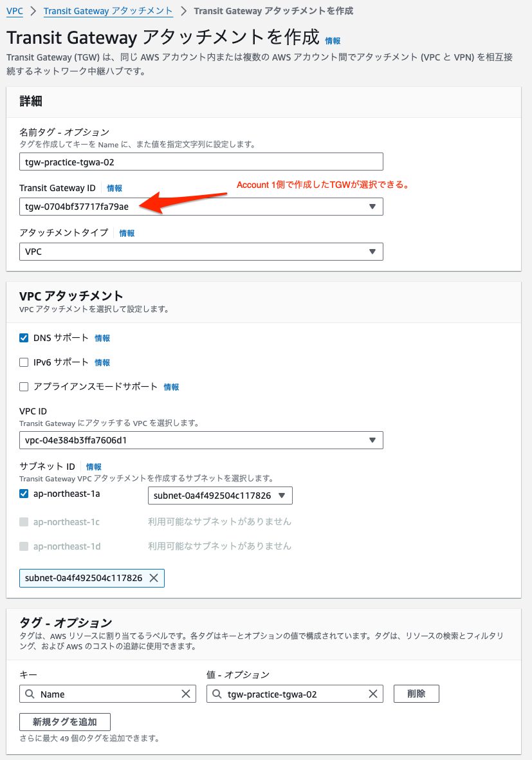Click 情報 beside DNS サポート

pos(102,337)
